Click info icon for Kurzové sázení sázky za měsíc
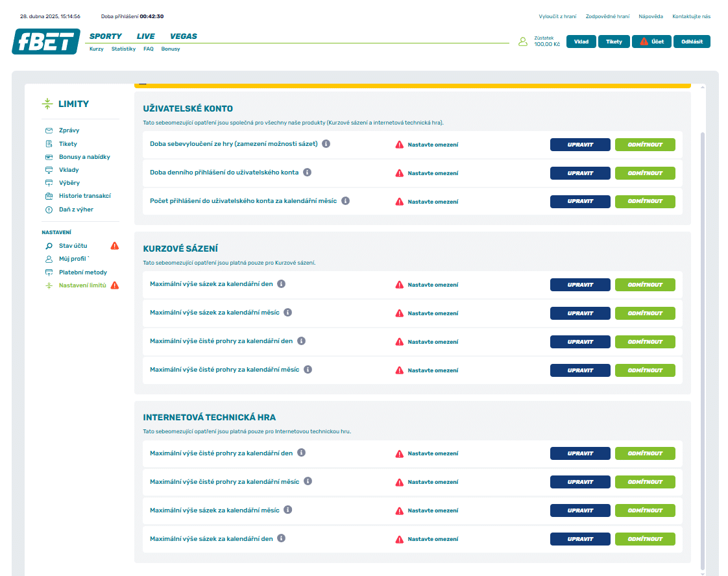Viewport: 728px width, 576px height. (288, 313)
